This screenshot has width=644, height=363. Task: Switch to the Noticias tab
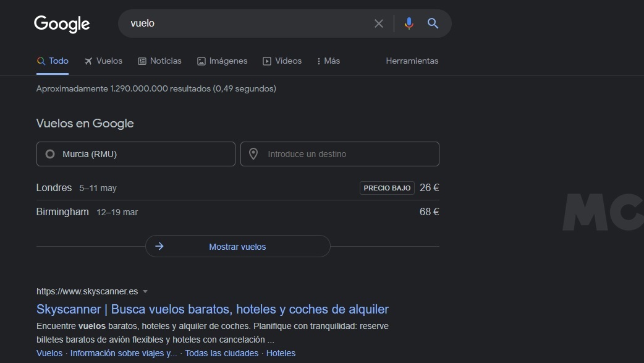pos(159,61)
